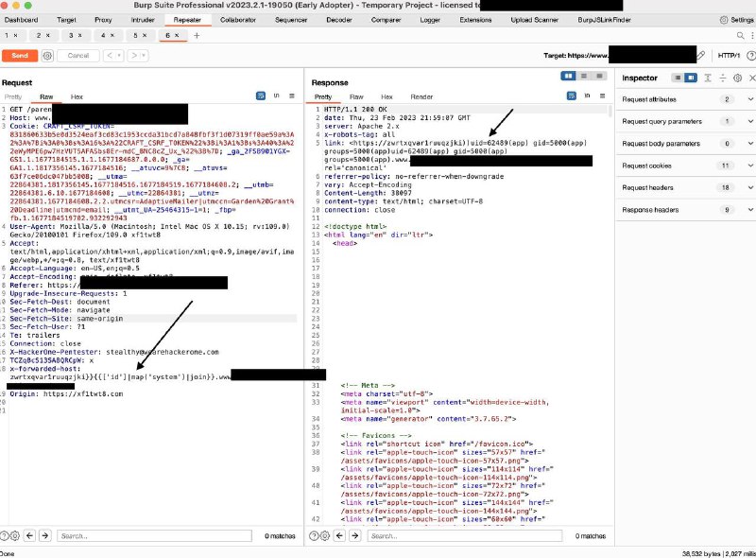The width and height of the screenshot is (756, 558).
Task: Toggle Request non-printable characters \n icon
Action: pos(276,96)
